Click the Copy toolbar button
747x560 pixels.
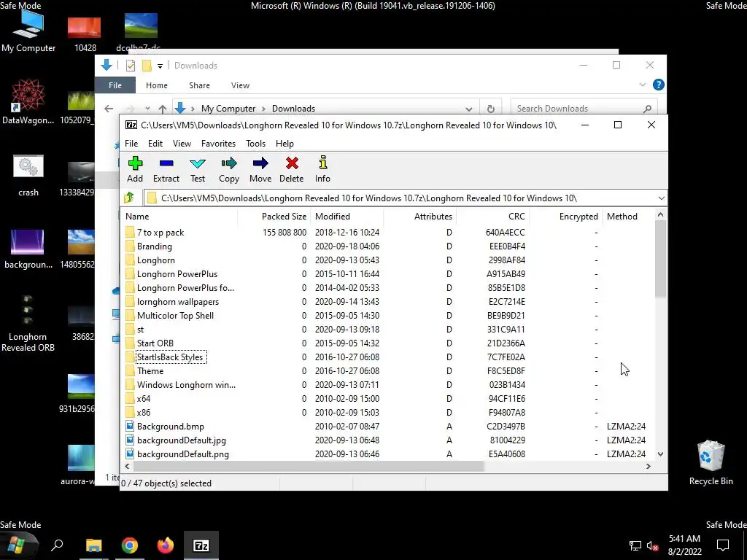pyautogui.click(x=228, y=169)
